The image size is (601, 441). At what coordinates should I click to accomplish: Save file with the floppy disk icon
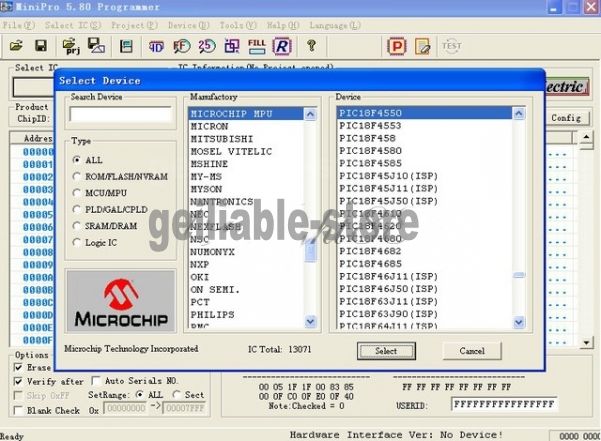tap(41, 46)
